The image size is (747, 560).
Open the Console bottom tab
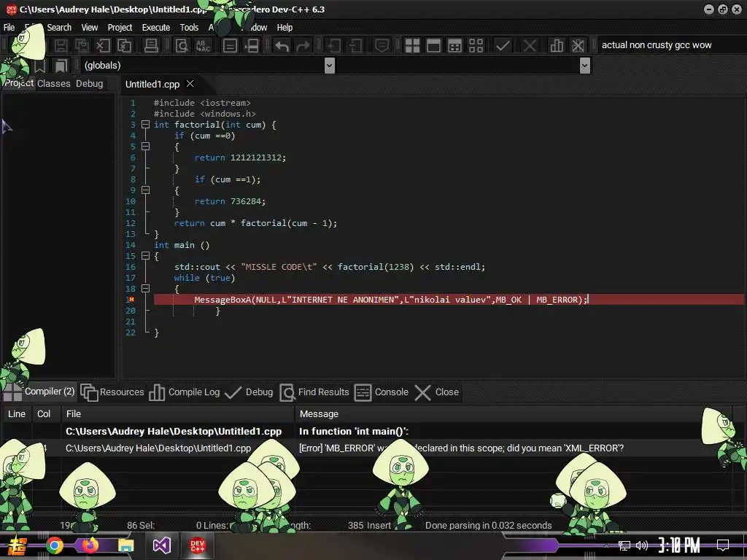coord(382,392)
